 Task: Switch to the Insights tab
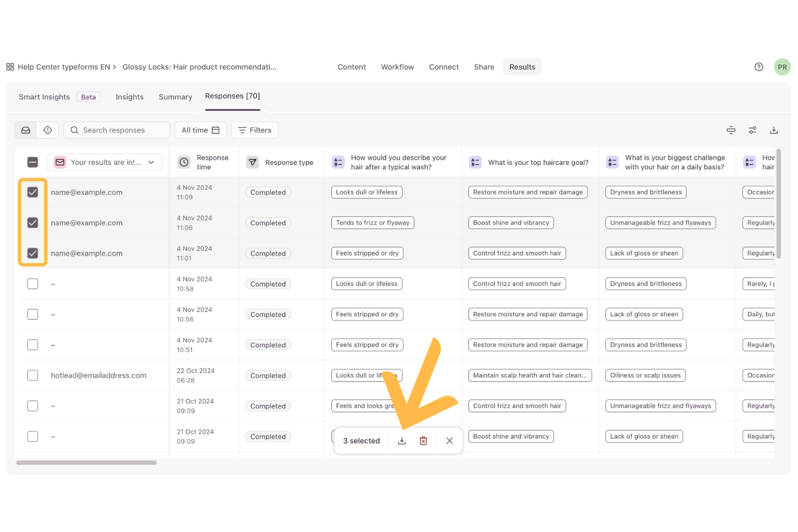point(129,97)
